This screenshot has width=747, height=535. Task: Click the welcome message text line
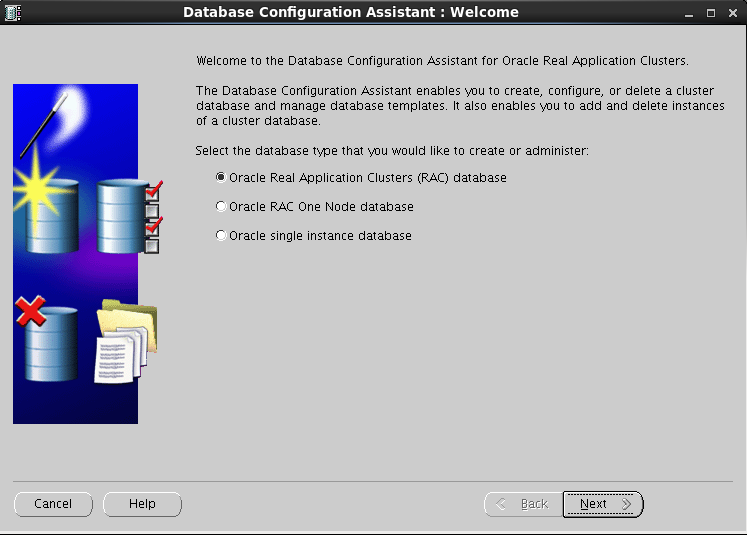442,61
